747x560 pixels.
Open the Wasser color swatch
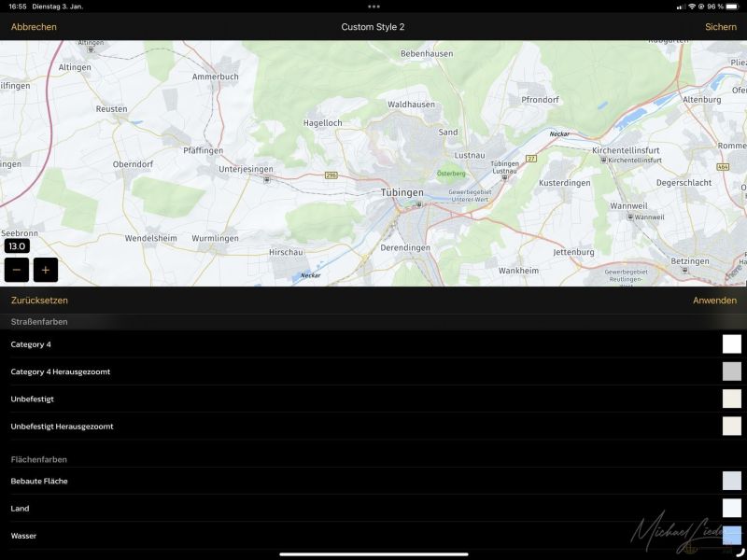point(731,535)
